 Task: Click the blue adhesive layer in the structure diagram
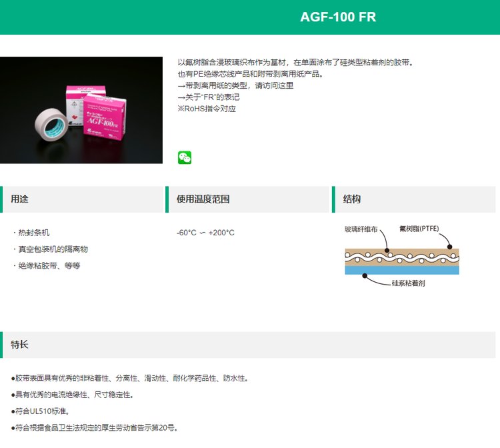coord(401,271)
